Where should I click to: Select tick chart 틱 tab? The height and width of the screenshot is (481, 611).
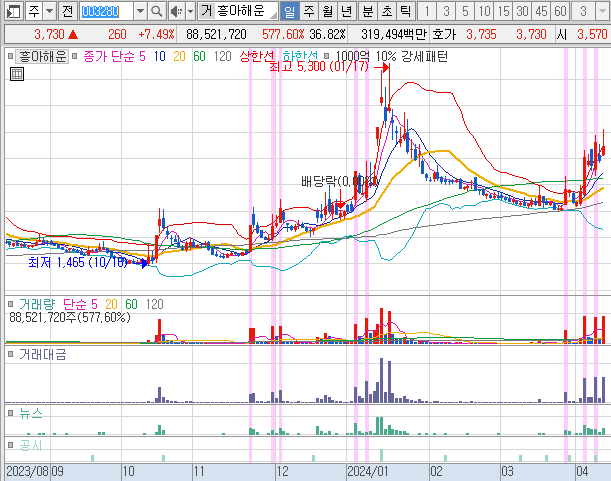pos(405,11)
